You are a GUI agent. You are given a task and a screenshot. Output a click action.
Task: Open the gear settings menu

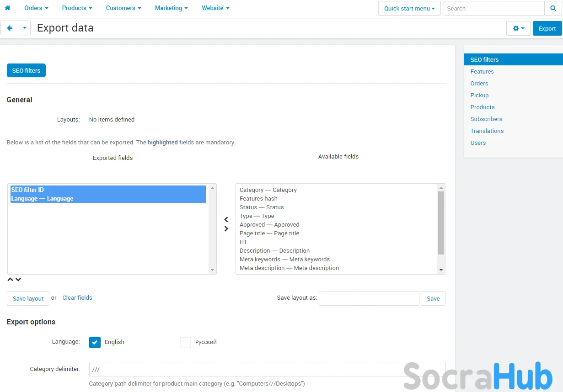[518, 28]
